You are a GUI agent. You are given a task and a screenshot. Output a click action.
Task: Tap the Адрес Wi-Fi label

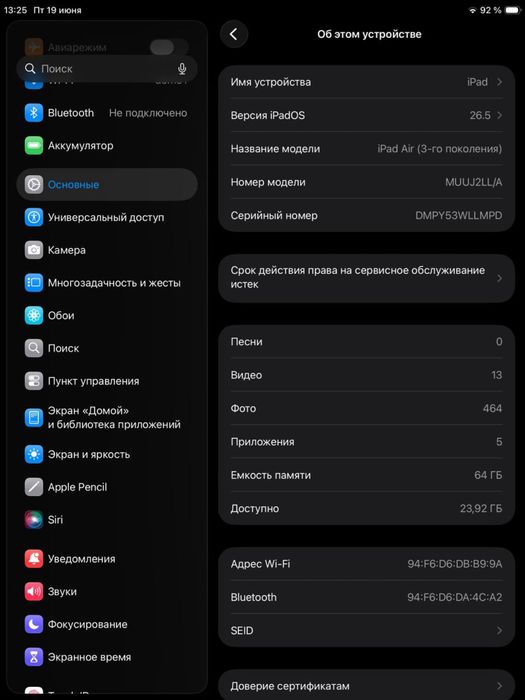click(260, 564)
